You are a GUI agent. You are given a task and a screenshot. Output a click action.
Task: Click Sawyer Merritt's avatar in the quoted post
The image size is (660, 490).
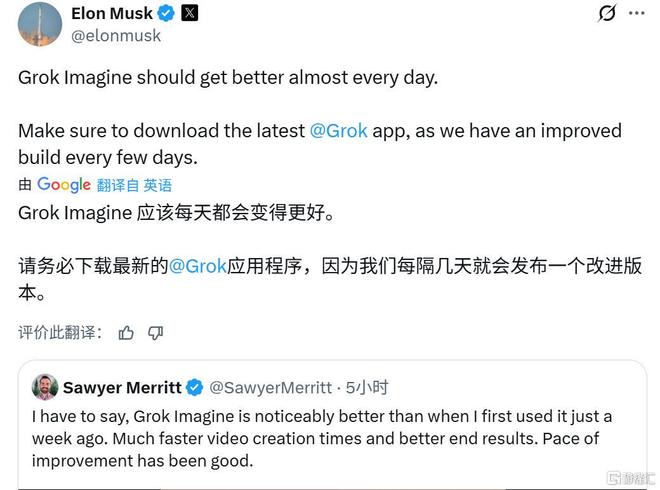[x=44, y=387]
